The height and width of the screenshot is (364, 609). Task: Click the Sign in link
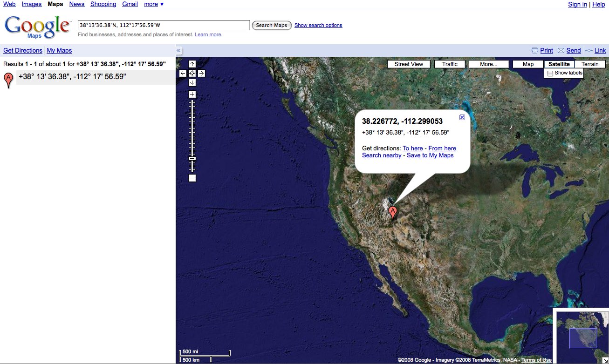click(577, 4)
